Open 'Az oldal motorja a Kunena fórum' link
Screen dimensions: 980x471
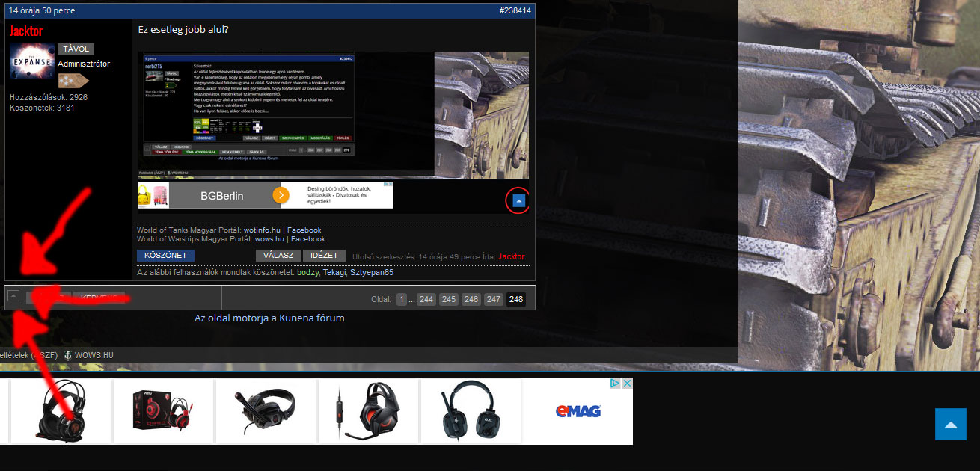(269, 318)
